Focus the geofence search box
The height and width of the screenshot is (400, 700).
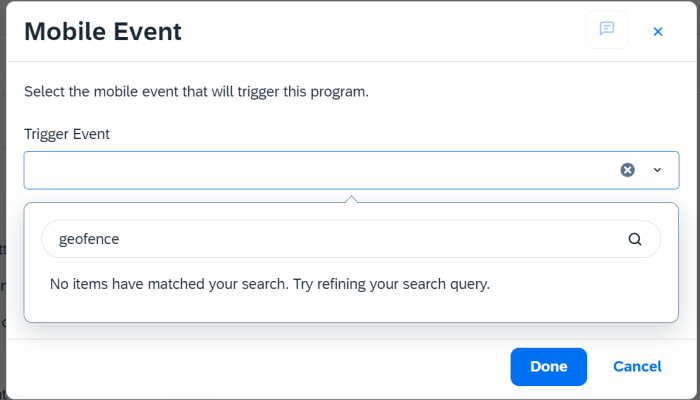tap(351, 239)
